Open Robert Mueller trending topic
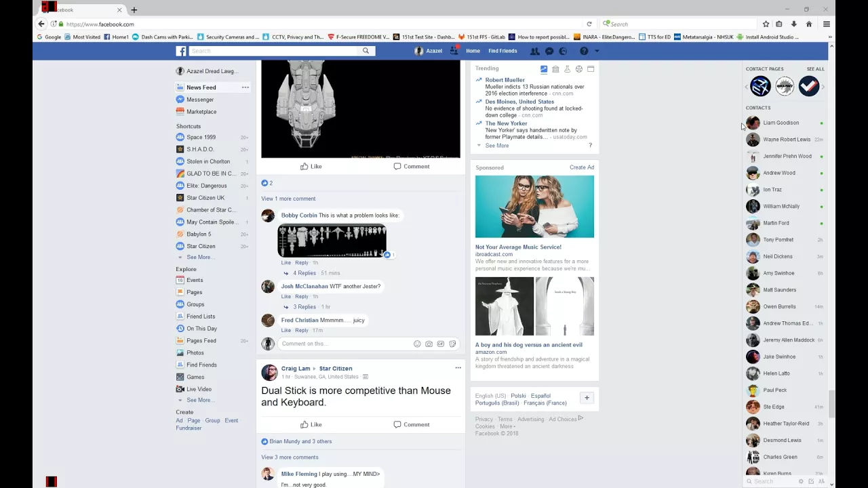Viewport: 868px width, 488px height. (505, 80)
